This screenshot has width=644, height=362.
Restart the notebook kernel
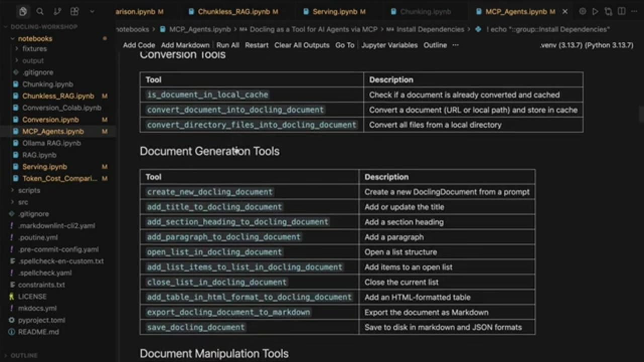pyautogui.click(x=257, y=45)
